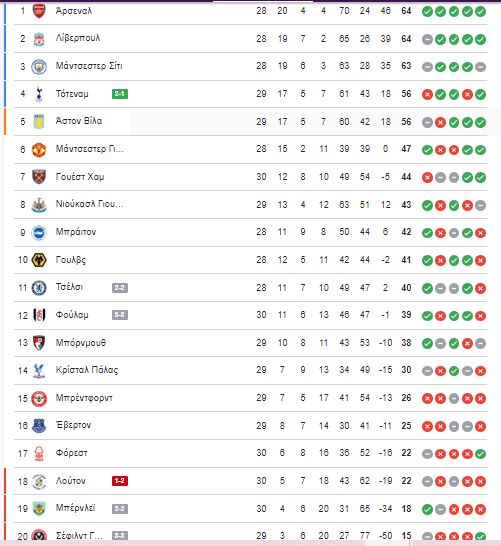Image resolution: width=501 pixels, height=546 pixels.
Task: Click the Newcastle club crest
Action: click(x=39, y=205)
